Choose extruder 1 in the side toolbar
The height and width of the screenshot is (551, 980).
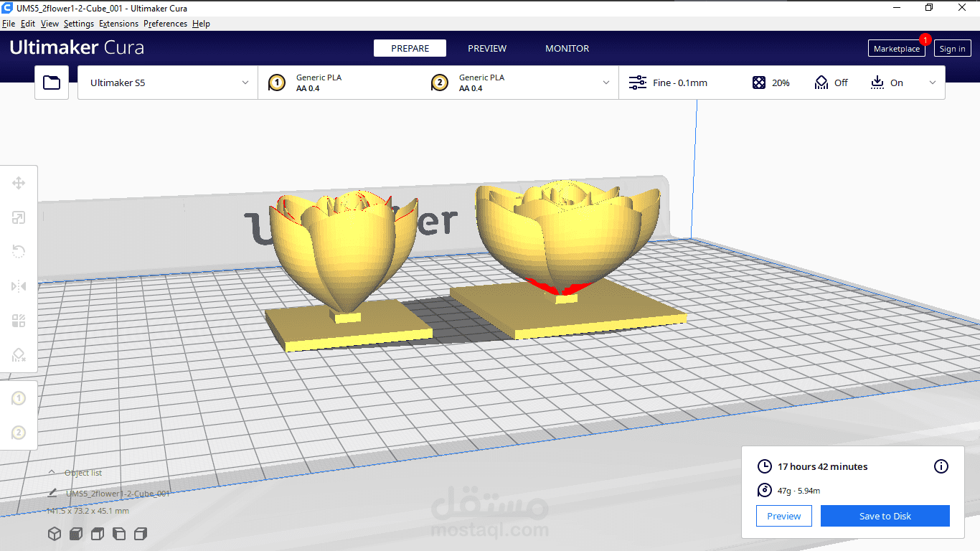19,398
